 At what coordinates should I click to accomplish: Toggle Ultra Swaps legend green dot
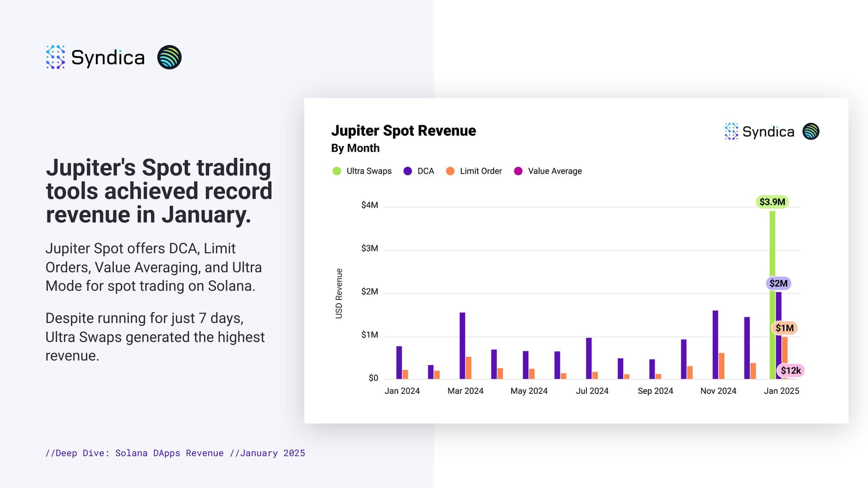(x=337, y=171)
